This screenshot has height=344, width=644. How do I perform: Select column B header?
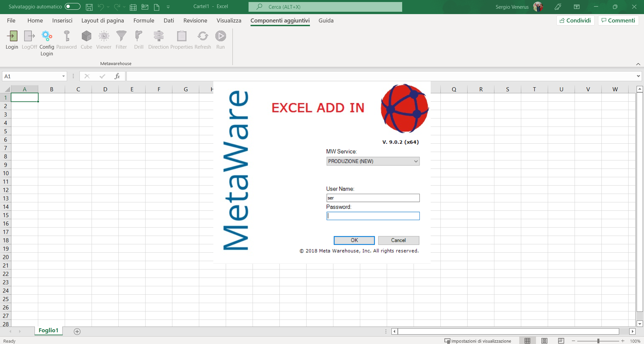coord(51,89)
